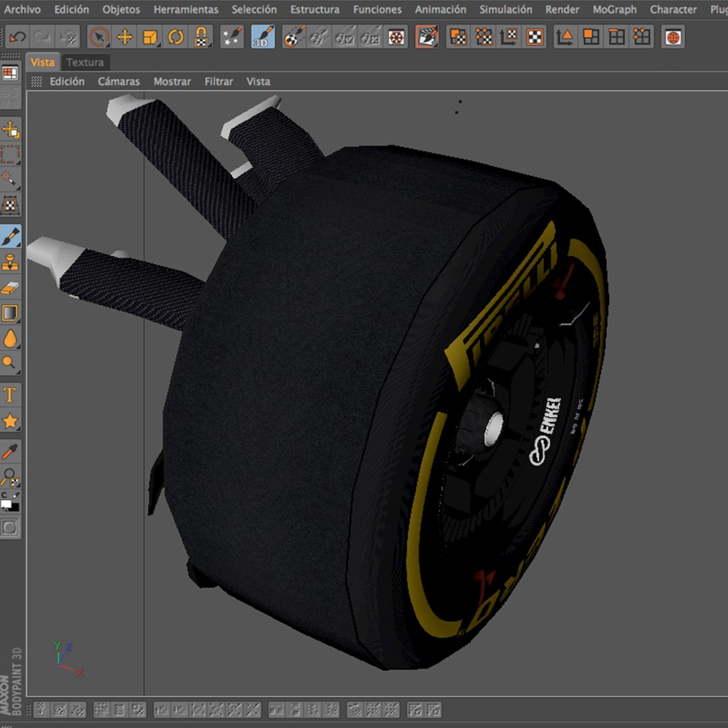Open the black background color swatch
This screenshot has height=728, width=728.
coord(16,508)
